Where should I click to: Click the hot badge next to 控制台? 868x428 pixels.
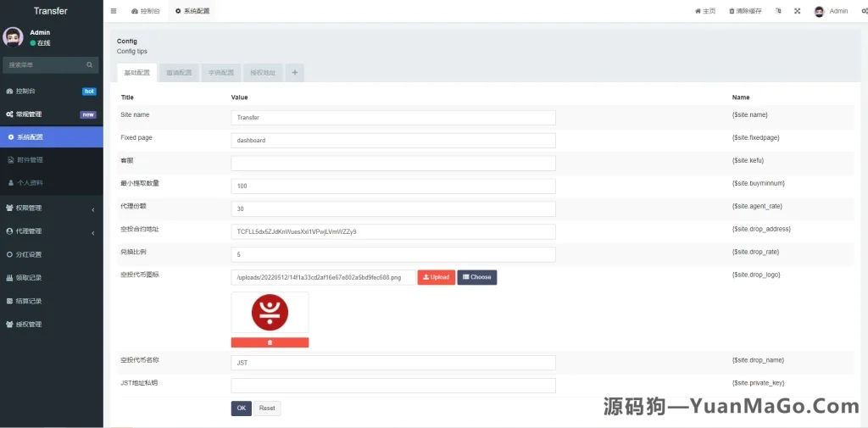89,92
